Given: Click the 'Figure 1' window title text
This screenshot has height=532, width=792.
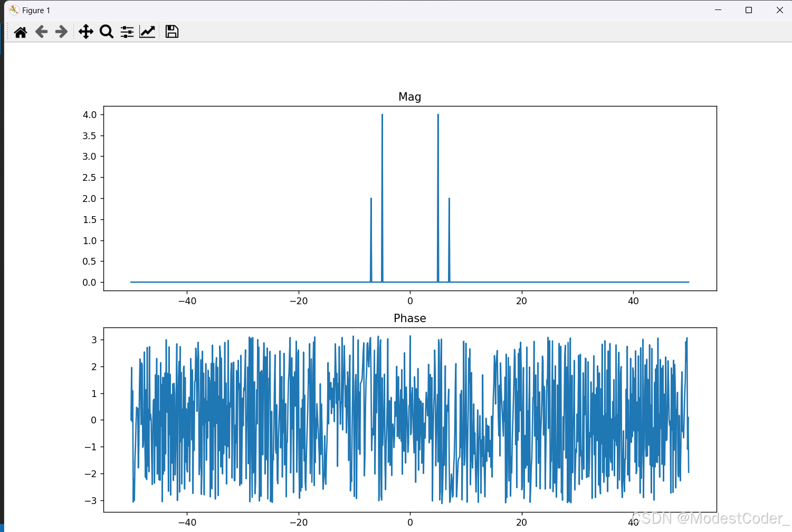Looking at the screenshot, I should pos(36,11).
